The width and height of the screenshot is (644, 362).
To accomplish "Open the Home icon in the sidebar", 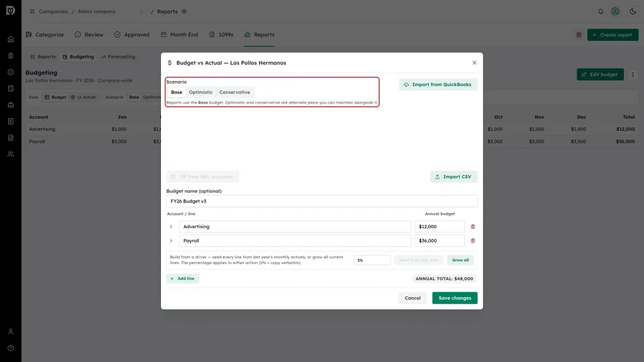I will point(11,40).
